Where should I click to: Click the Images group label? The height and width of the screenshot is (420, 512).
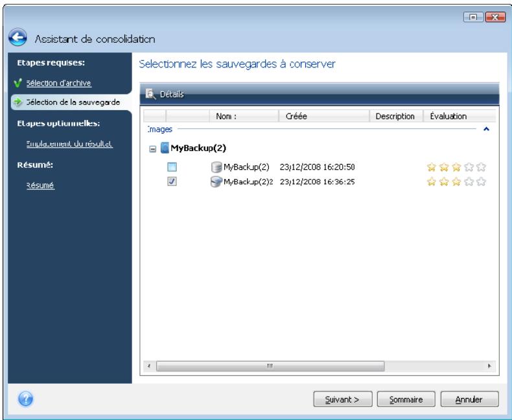point(159,130)
